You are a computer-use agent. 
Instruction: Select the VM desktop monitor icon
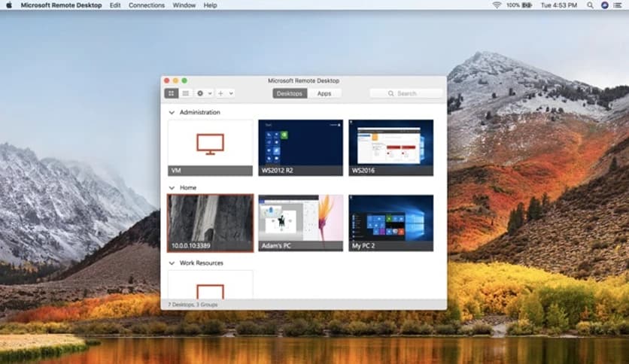pyautogui.click(x=210, y=143)
